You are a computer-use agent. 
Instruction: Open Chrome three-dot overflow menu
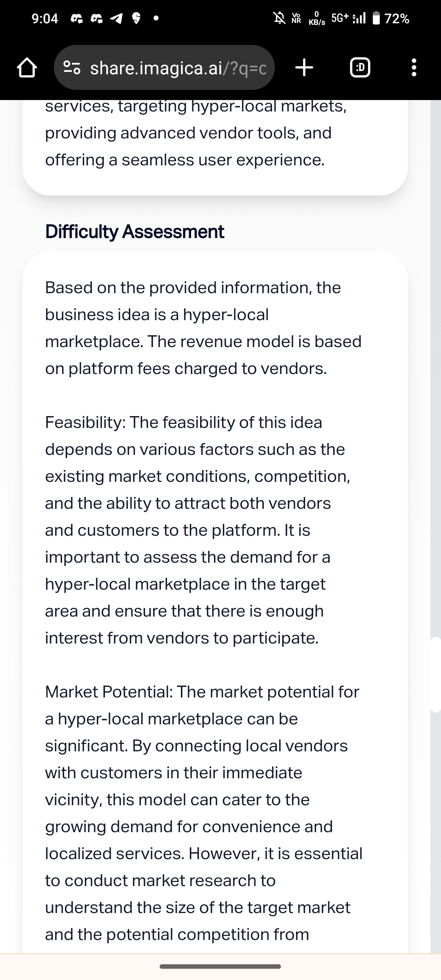(414, 68)
